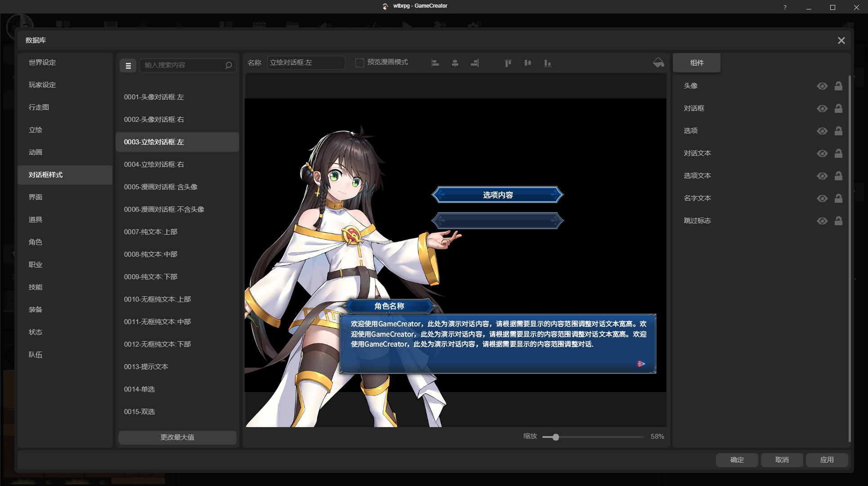Open 角色 category
The width and height of the screenshot is (868, 486).
point(65,242)
